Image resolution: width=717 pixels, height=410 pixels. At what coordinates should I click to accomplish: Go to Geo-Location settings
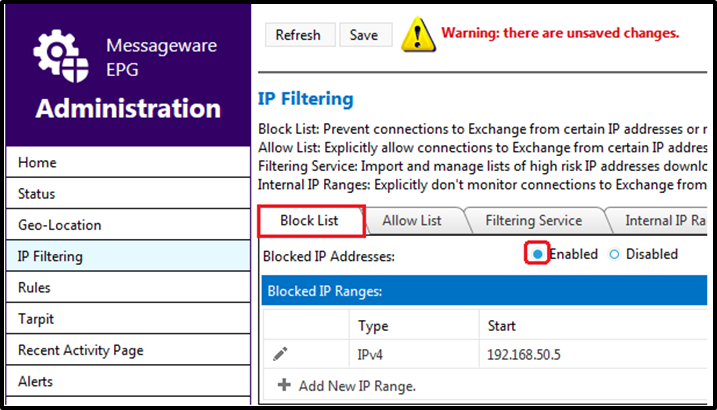tap(128, 225)
